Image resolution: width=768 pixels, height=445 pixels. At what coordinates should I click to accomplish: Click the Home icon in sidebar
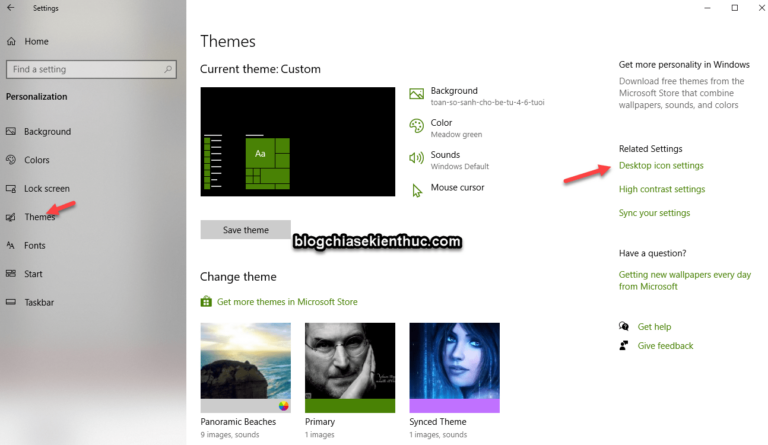[11, 41]
